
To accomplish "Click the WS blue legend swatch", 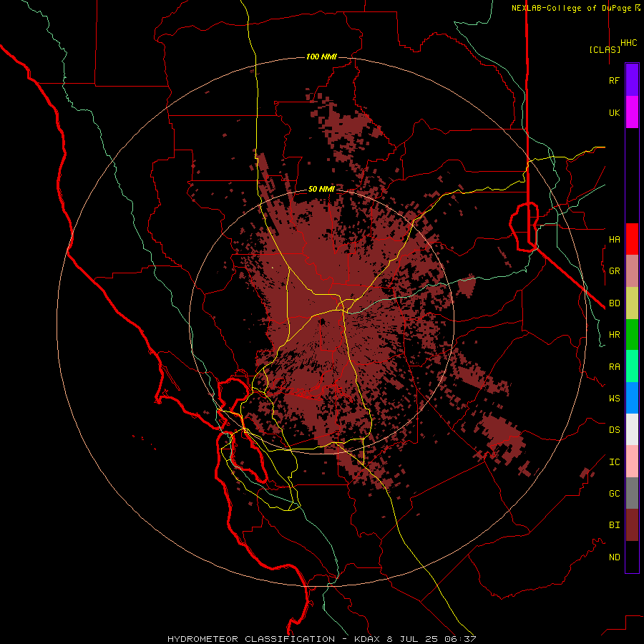I will tap(632, 398).
